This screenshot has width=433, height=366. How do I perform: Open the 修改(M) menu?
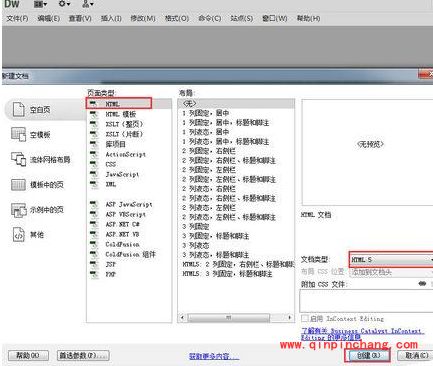coord(143,18)
